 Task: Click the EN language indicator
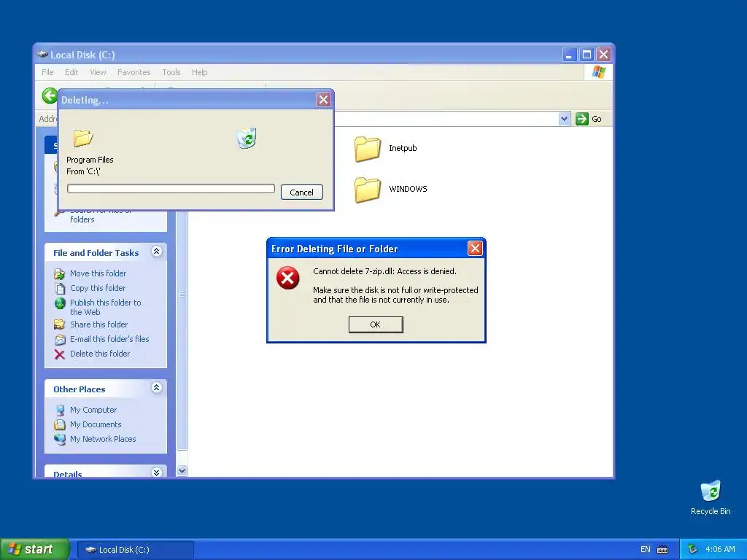point(645,550)
